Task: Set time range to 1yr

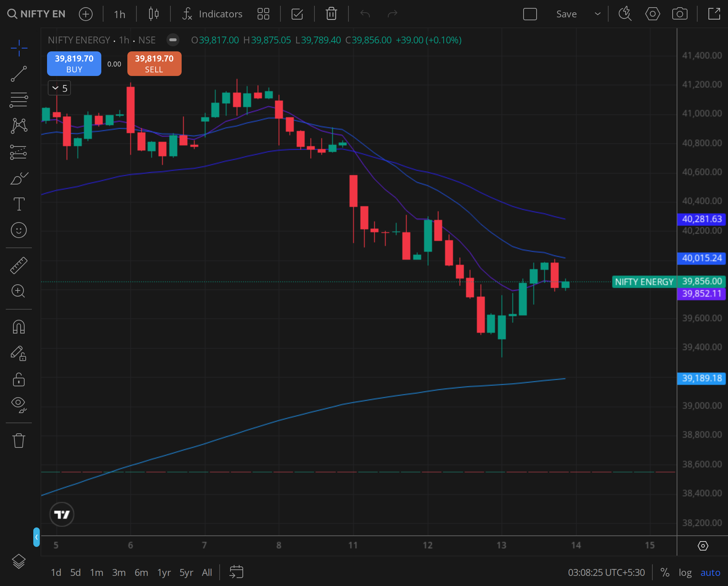Action: [x=164, y=572]
